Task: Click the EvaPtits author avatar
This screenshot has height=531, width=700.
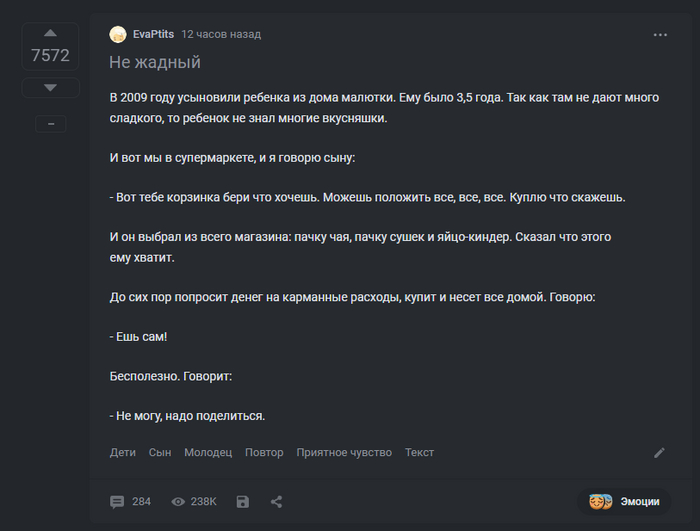Action: tap(118, 34)
